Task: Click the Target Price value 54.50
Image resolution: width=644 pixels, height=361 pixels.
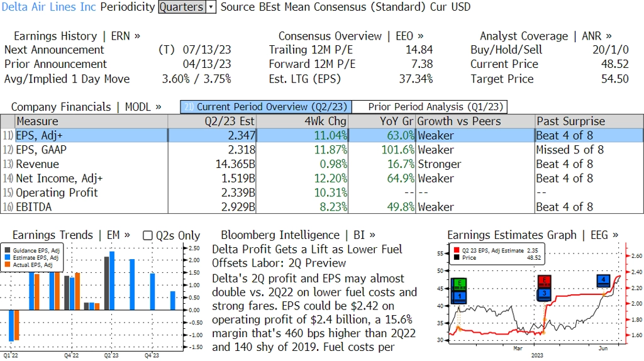Action: click(615, 79)
